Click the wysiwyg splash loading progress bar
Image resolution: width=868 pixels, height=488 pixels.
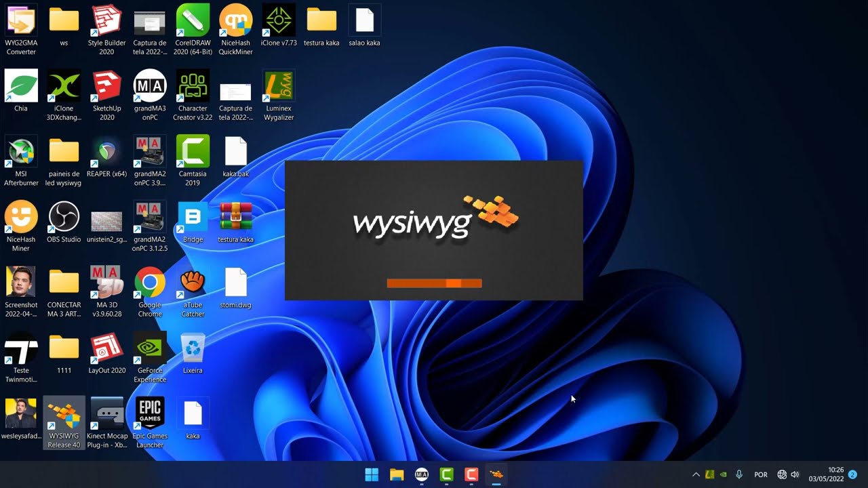tap(434, 283)
